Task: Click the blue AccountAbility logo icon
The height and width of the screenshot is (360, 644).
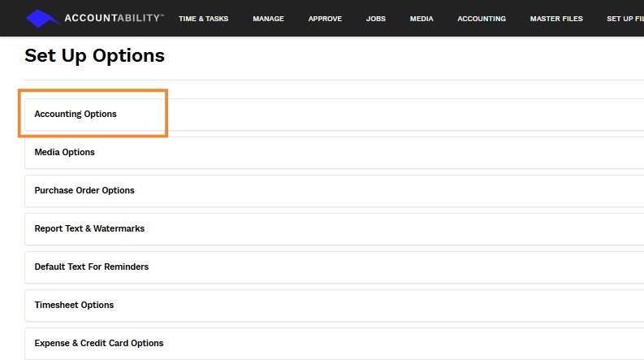Action: pyautogui.click(x=43, y=18)
